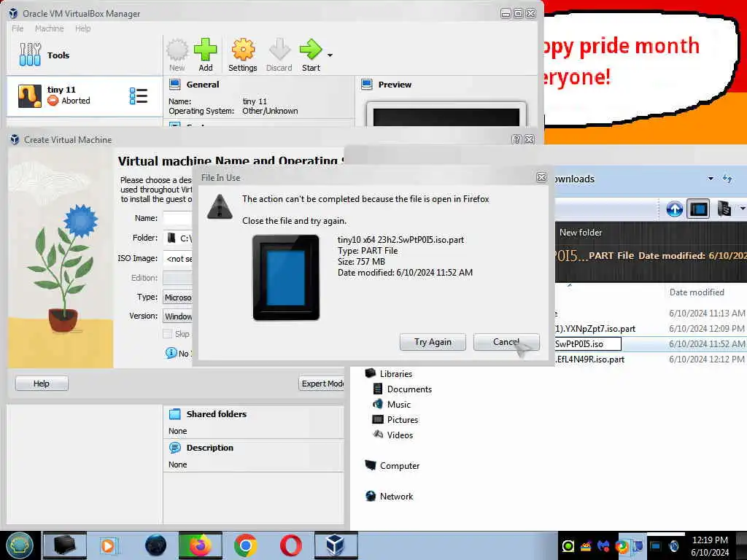Switch to VirtualBox taskbar icon
The image size is (747, 560).
click(336, 545)
